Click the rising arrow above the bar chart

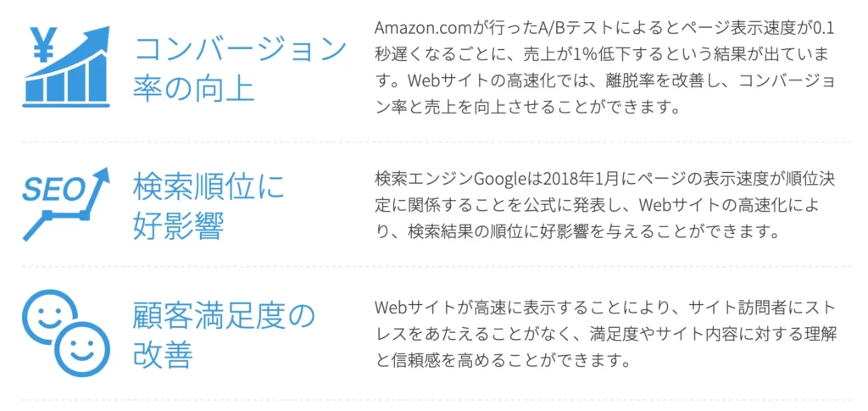76,52
